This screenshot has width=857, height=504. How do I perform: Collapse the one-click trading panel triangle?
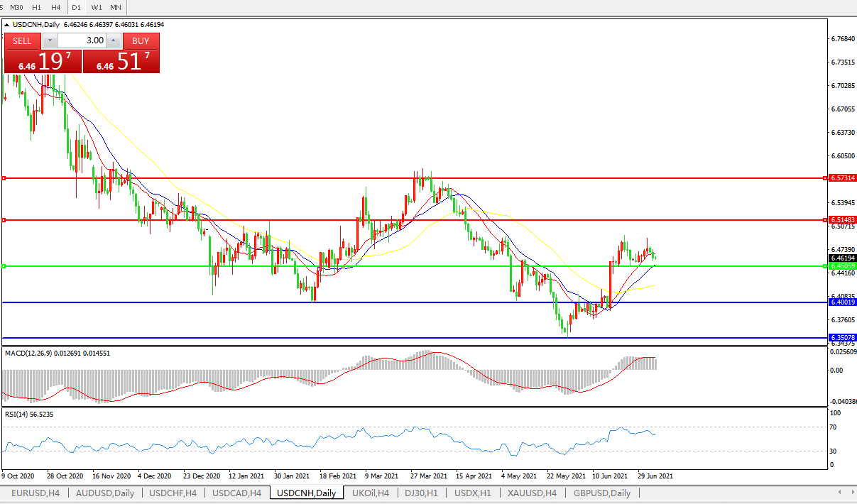(7, 25)
